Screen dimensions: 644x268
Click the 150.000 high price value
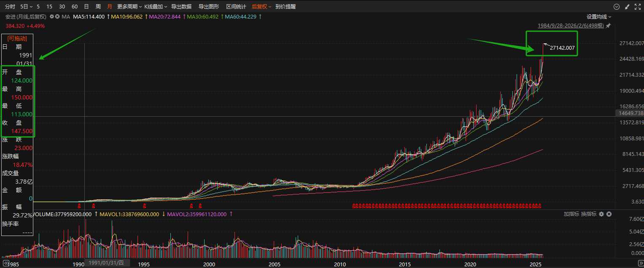pyautogui.click(x=22, y=97)
